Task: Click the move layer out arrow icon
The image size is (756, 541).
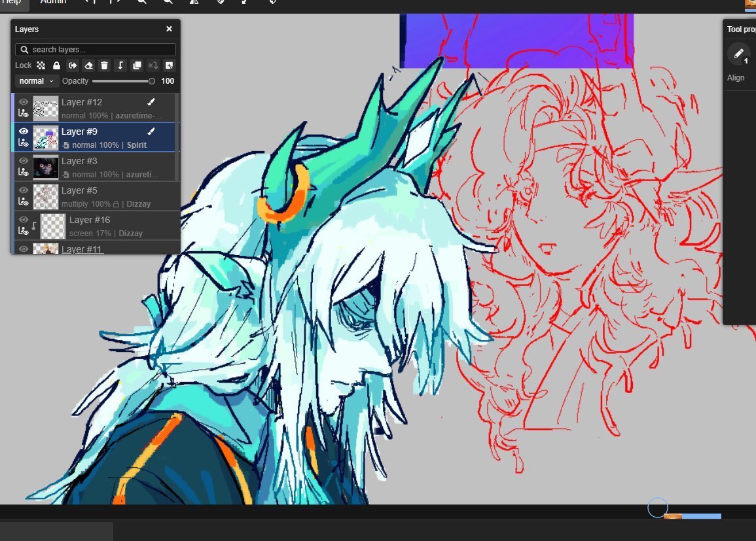Action: coord(73,65)
